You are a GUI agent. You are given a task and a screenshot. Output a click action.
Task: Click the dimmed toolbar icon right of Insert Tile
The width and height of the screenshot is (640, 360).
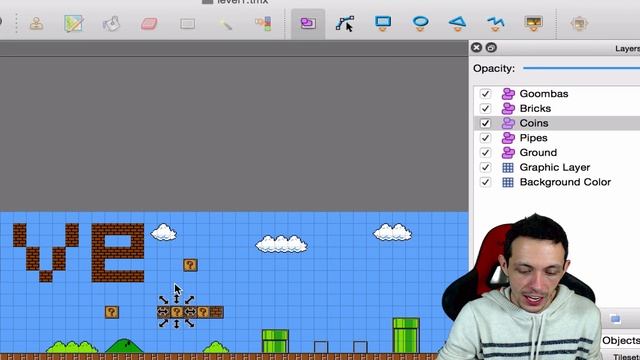tap(579, 24)
